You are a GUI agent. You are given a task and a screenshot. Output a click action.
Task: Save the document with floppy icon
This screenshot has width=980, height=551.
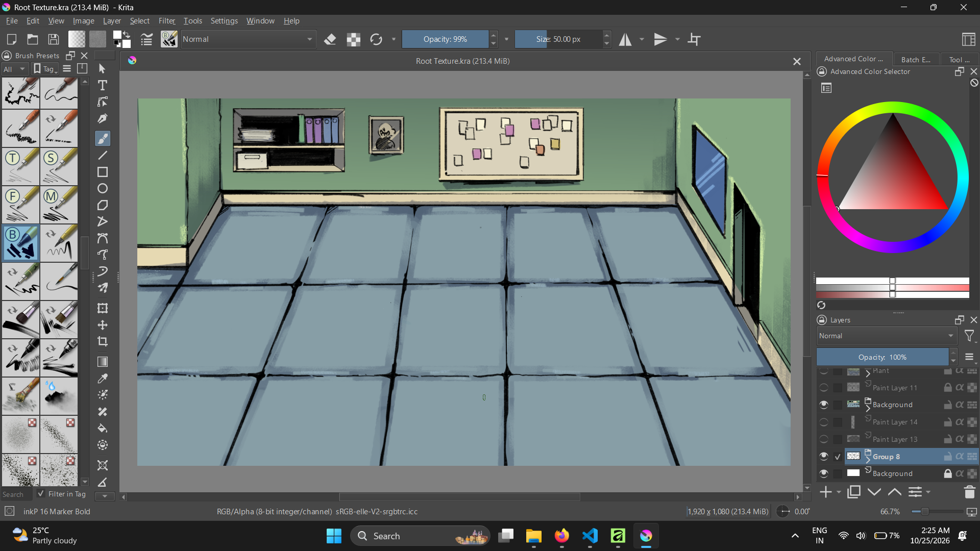54,39
